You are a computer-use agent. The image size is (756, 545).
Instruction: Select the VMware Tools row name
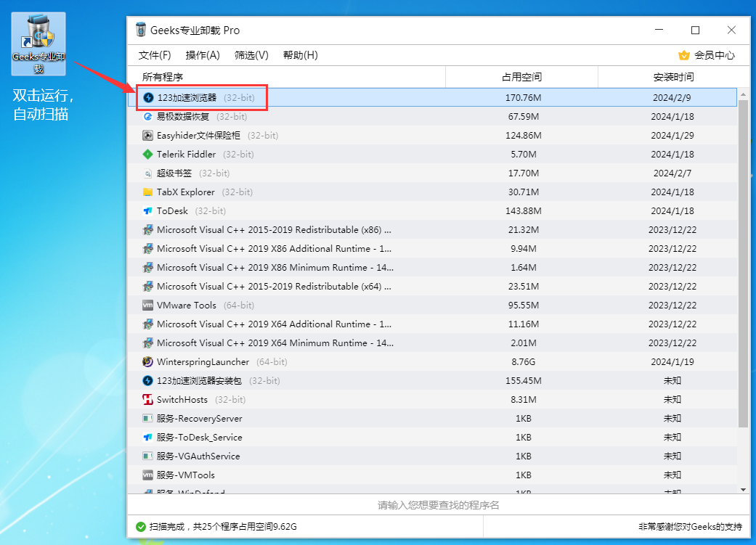pyautogui.click(x=186, y=305)
